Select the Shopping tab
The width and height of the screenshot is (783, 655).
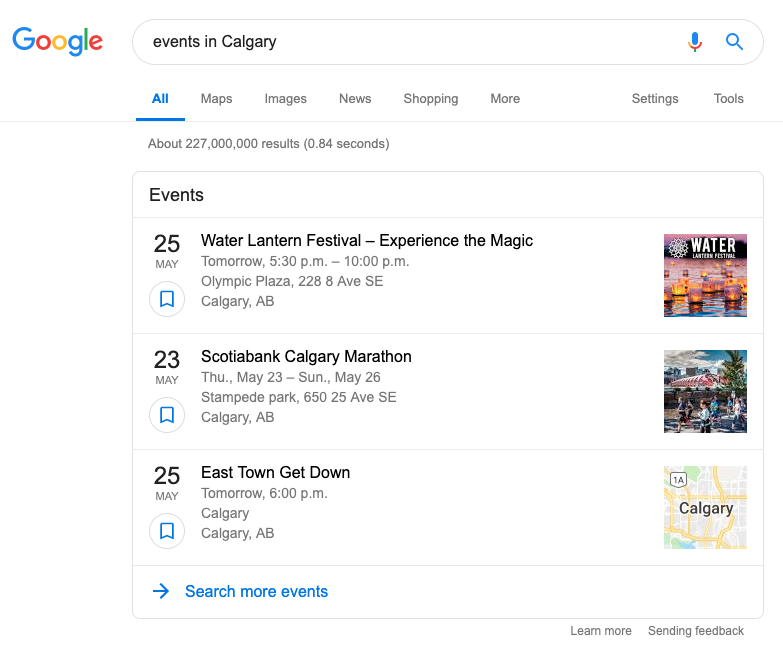pos(430,99)
